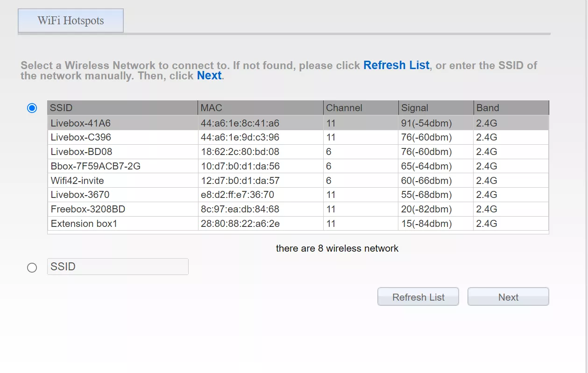Select the network list radio button
The image size is (588, 373).
click(32, 108)
